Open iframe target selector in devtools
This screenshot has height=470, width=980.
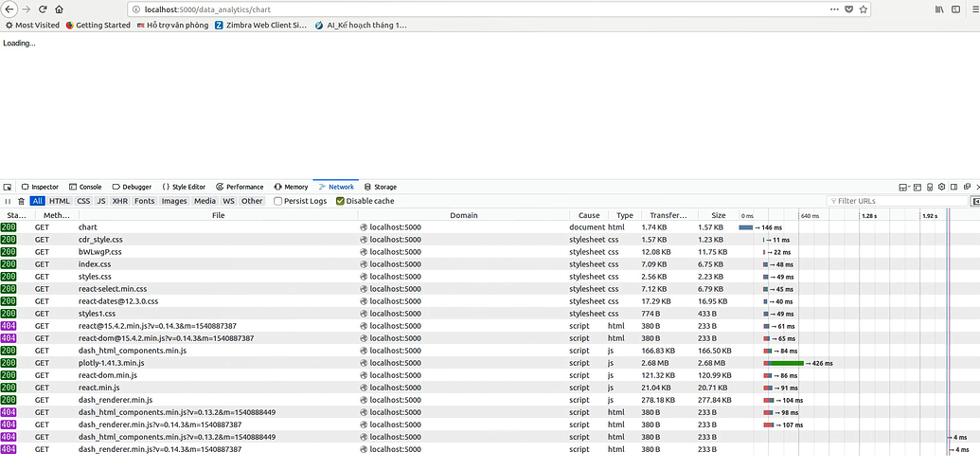pyautogui.click(x=903, y=187)
